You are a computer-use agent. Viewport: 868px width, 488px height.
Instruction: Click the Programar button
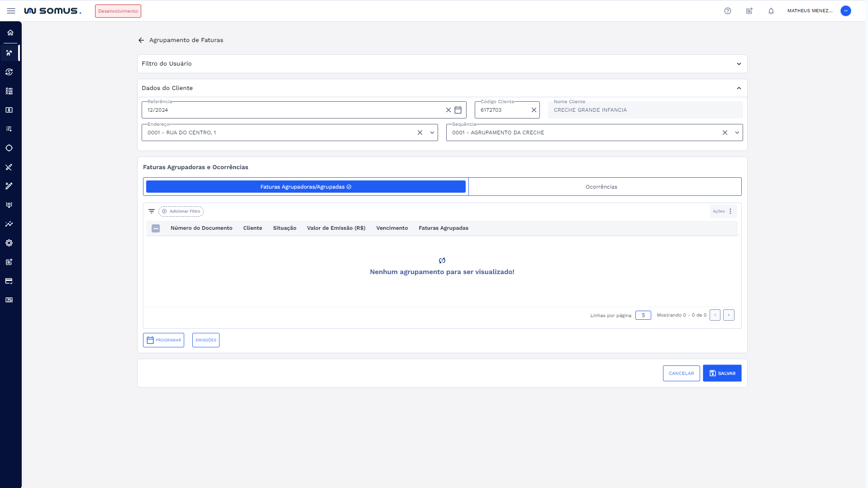click(163, 340)
